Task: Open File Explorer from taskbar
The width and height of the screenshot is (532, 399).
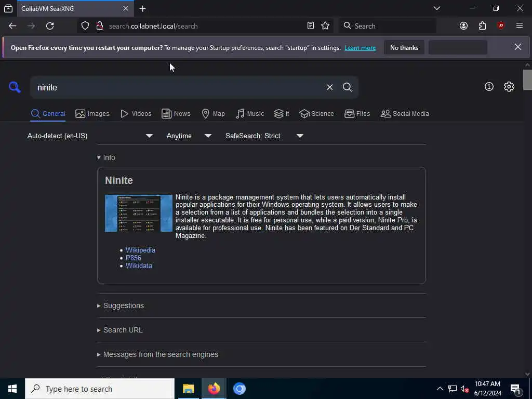Action: pyautogui.click(x=188, y=389)
